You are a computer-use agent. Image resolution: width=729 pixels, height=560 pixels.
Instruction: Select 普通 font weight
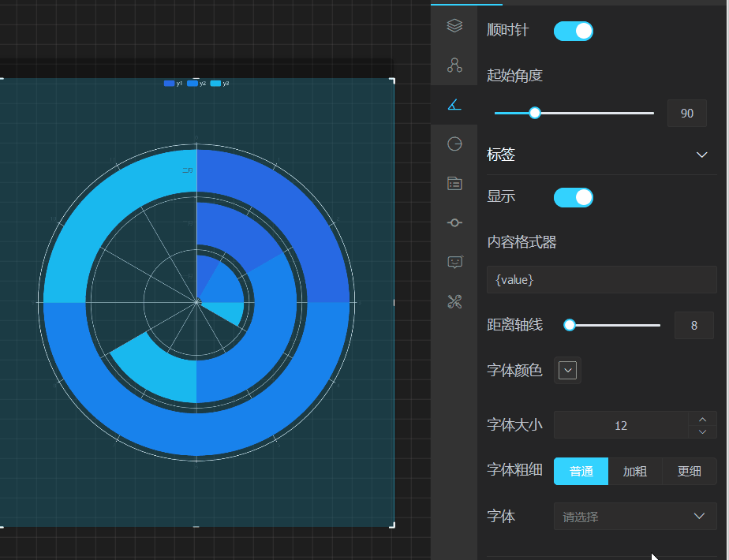click(581, 471)
